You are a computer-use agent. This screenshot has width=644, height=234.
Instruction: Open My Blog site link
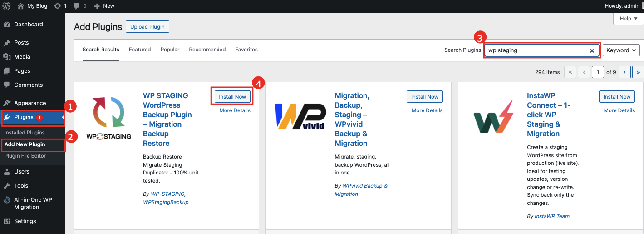(32, 6)
